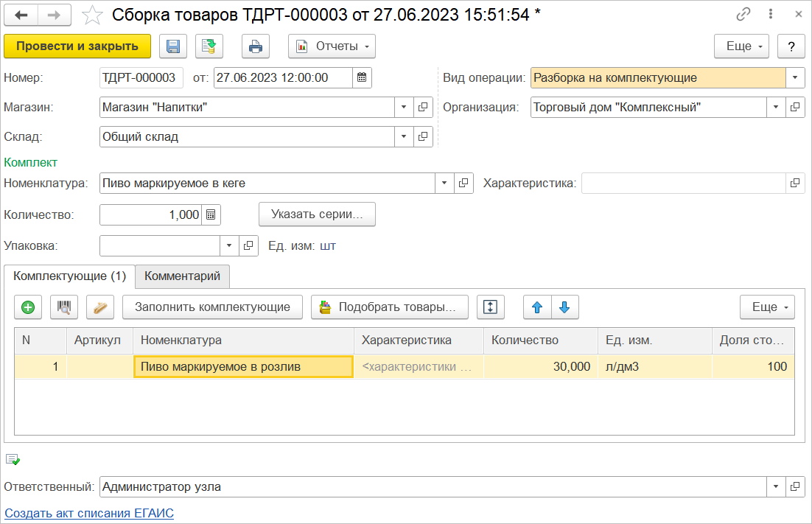Click the save document diskette icon
This screenshot has width=812, height=524.
pos(173,46)
